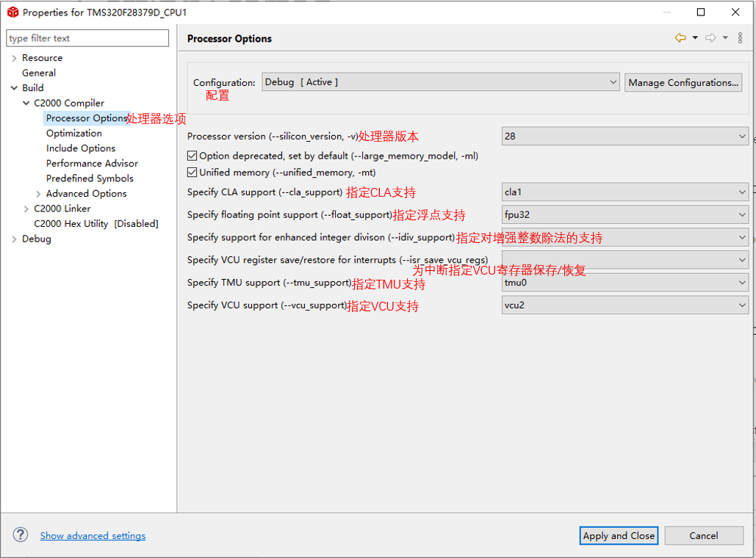Viewport: 756px width, 558px height.
Task: Collapse the Build tree node
Action: 14,87
